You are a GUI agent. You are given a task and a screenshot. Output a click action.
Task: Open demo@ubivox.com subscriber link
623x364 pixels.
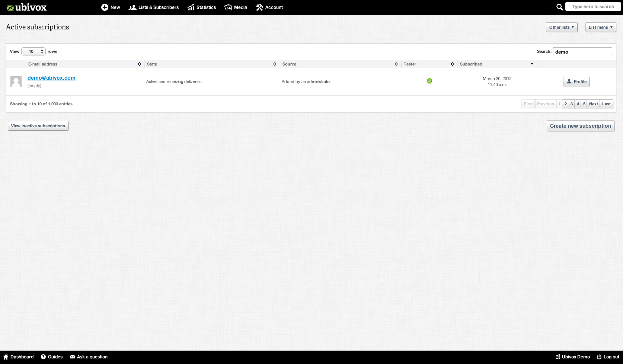point(51,78)
